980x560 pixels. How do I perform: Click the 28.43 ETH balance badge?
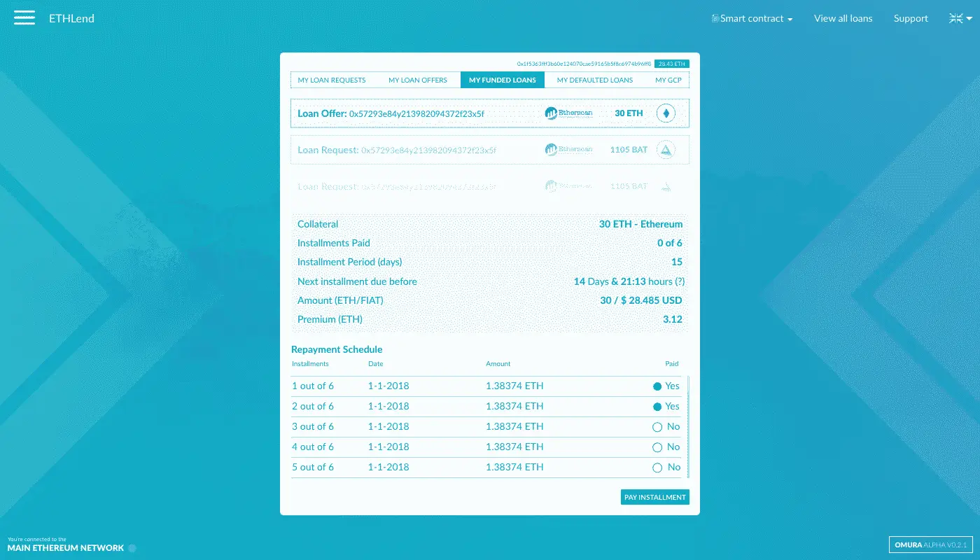(x=671, y=63)
